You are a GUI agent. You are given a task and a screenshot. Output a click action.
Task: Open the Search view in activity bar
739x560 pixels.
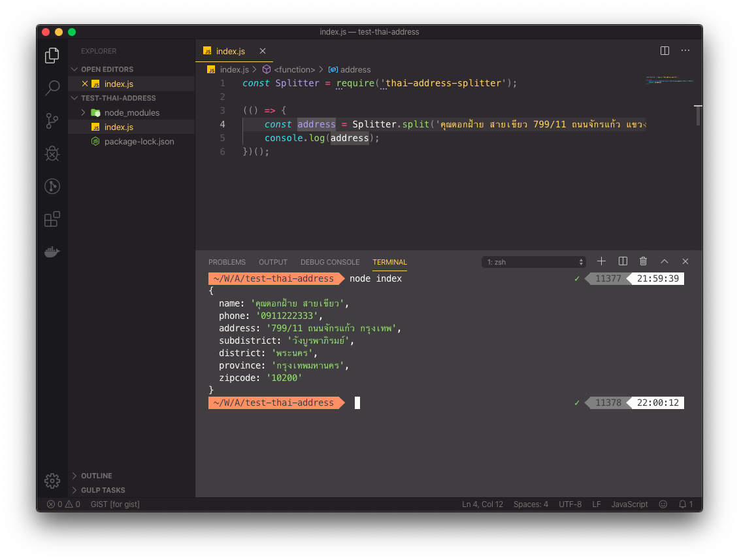[x=52, y=88]
